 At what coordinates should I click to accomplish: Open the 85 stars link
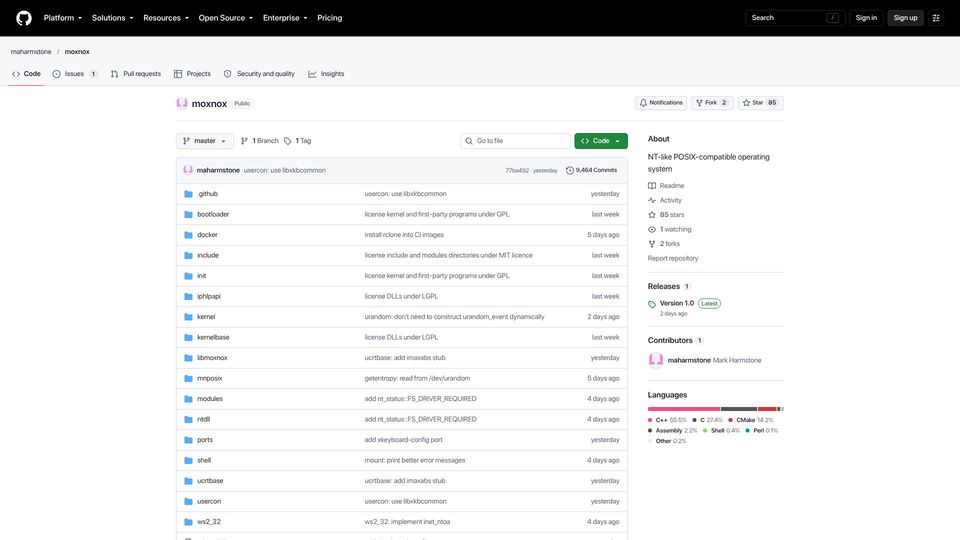point(666,215)
